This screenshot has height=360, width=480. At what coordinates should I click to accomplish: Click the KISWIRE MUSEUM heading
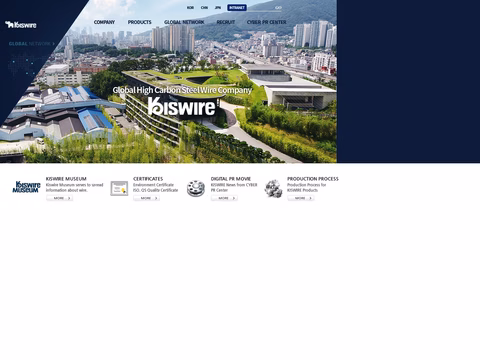click(66, 179)
